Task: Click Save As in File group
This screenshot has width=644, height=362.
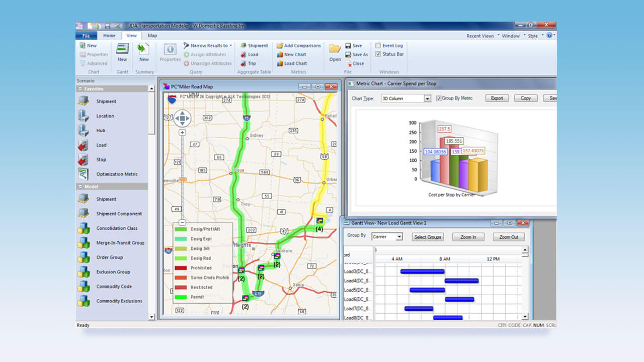Action: [357, 54]
